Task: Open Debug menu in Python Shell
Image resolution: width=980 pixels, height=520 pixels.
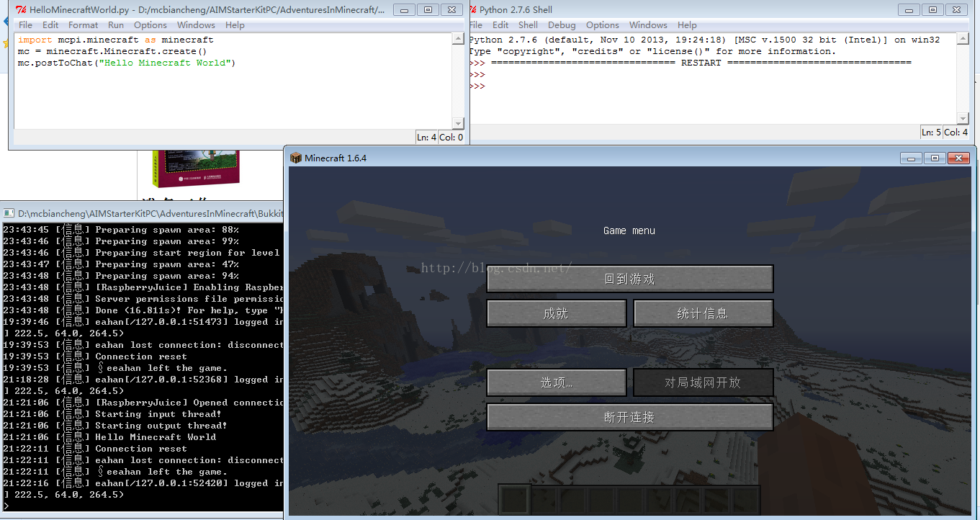Action: pos(562,24)
